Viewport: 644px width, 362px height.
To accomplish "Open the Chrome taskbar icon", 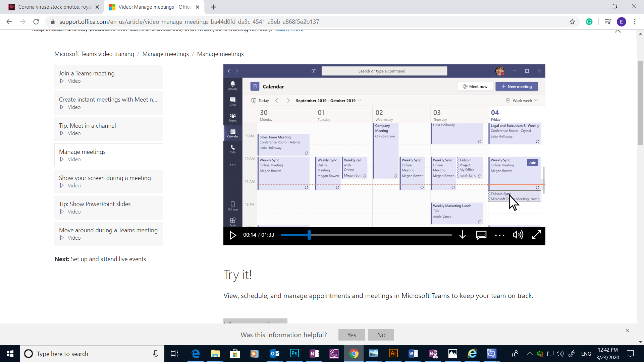I will (x=354, y=354).
